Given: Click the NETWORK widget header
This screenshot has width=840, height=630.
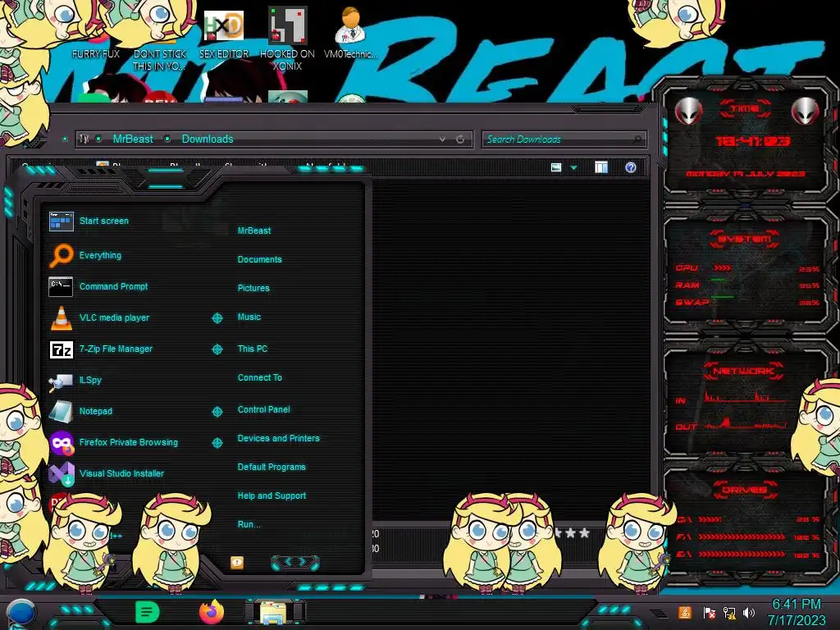Looking at the screenshot, I should coord(743,371).
